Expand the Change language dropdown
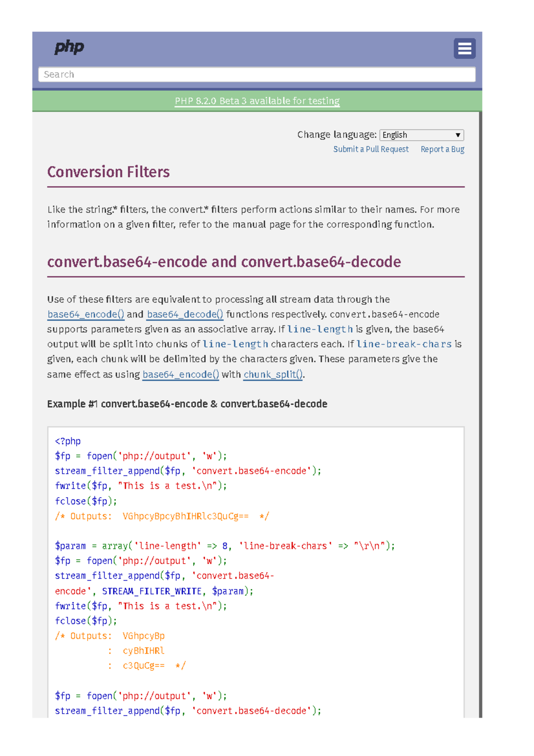 421,135
